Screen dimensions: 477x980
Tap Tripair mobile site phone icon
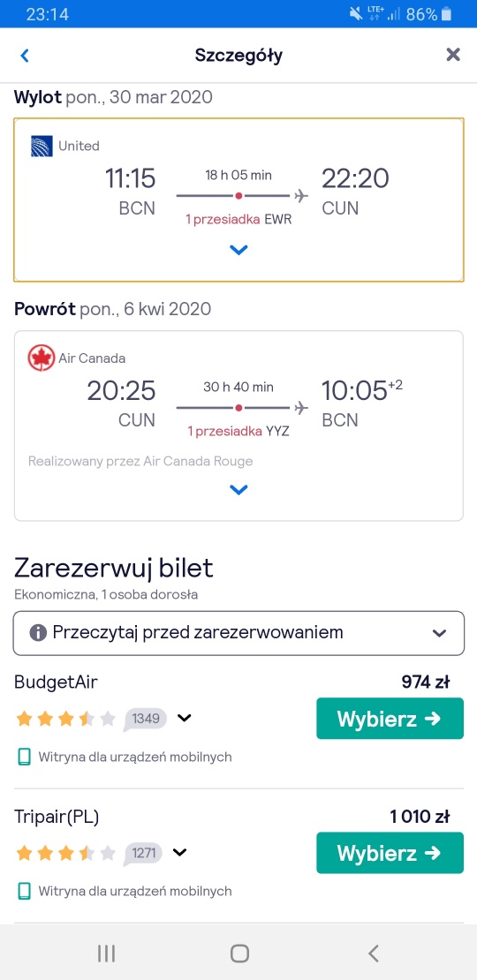pos(25,891)
